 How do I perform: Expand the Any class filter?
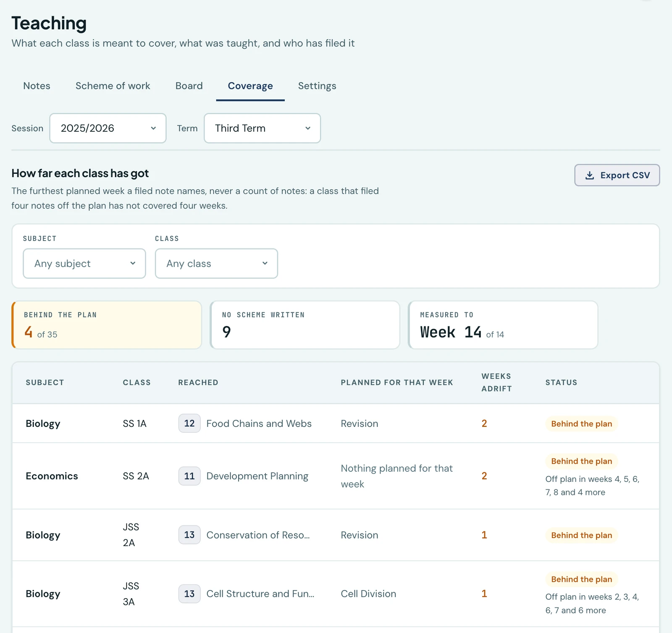[x=216, y=264]
